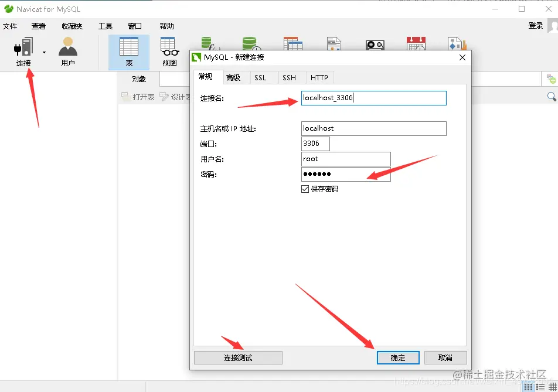Click the Navicat logo in title bar
Image resolution: width=558 pixels, height=392 pixels.
(x=9, y=9)
